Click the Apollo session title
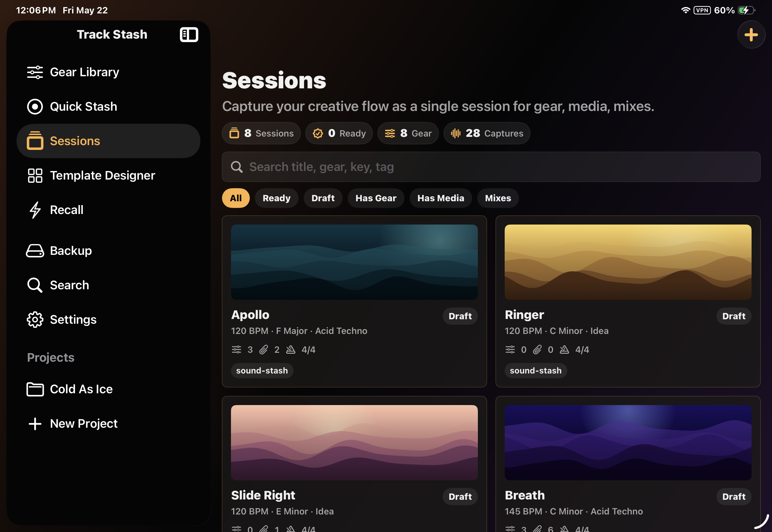772x532 pixels. 250,315
